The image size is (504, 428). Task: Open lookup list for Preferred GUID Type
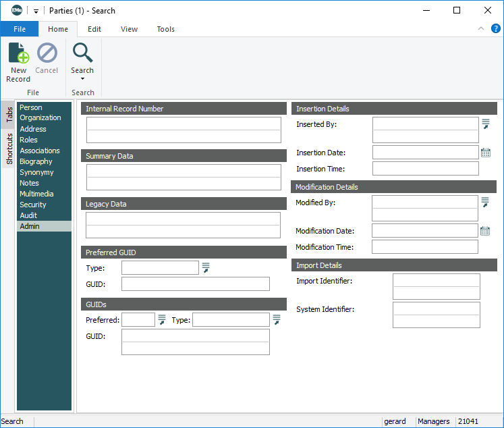click(206, 268)
